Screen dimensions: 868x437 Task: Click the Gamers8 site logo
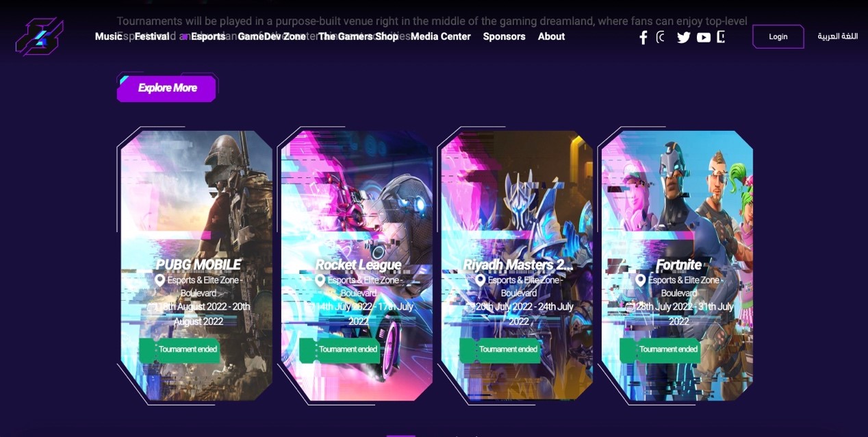click(x=40, y=36)
